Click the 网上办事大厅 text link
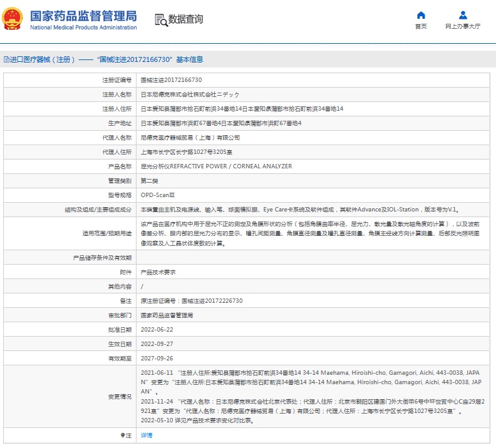496x448 pixels. click(x=463, y=26)
